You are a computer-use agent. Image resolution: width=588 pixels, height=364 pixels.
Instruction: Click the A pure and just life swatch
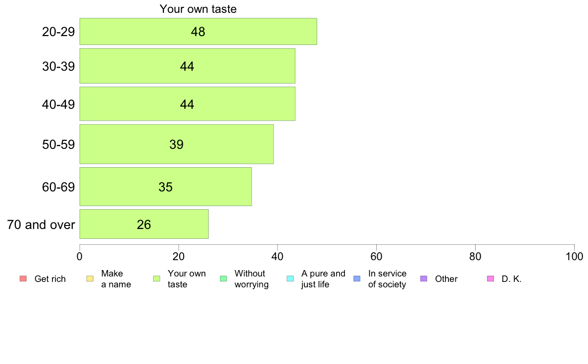[x=290, y=278]
